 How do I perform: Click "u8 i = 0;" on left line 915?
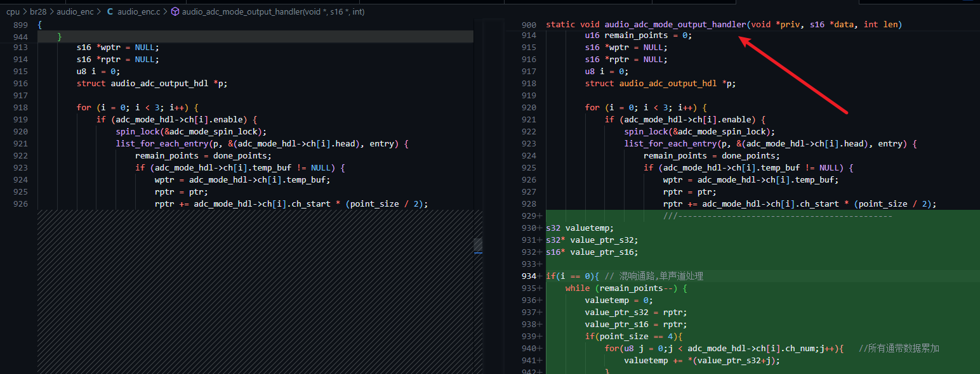tap(98, 72)
